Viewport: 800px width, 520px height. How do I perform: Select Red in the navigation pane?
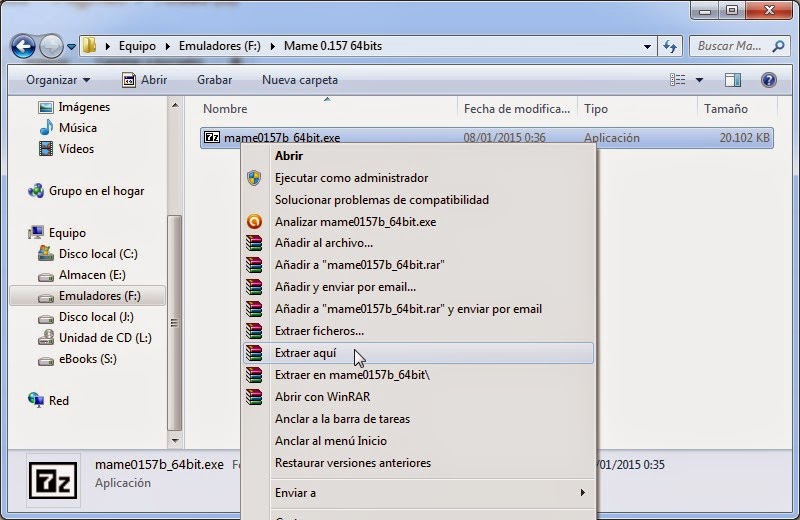(x=48, y=401)
